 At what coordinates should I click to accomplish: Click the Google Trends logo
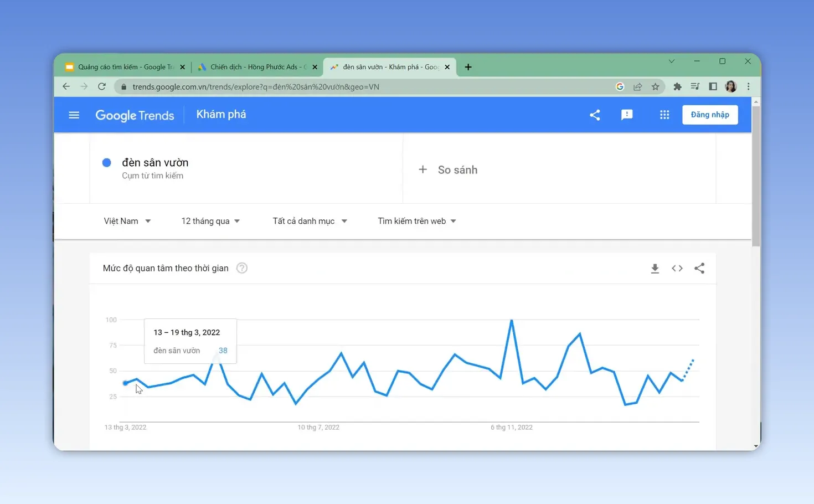point(135,115)
